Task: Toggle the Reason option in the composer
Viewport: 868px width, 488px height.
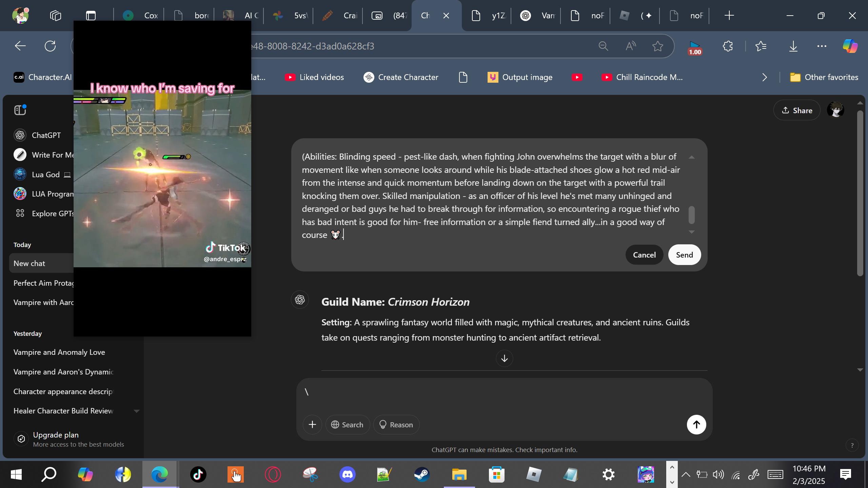Action: pyautogui.click(x=396, y=425)
